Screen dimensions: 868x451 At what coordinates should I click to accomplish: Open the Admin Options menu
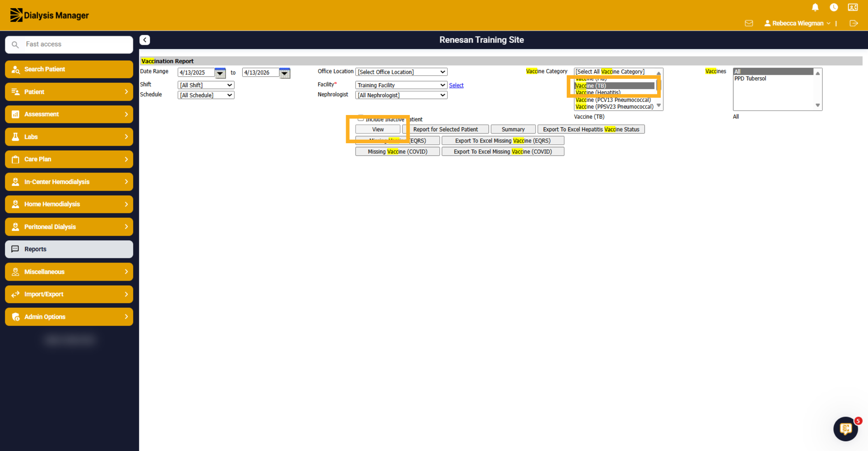coord(69,317)
